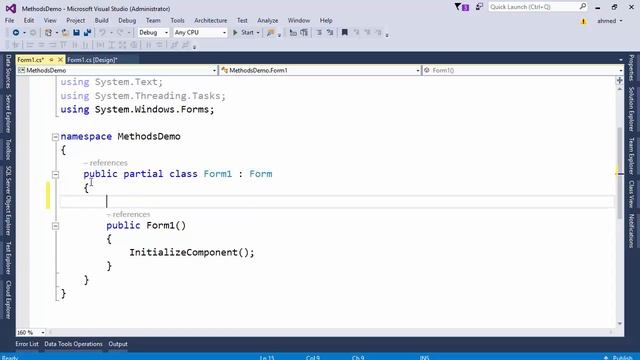The width and height of the screenshot is (640, 360).
Task: Click the references link above Form1 class
Action: pyautogui.click(x=106, y=163)
